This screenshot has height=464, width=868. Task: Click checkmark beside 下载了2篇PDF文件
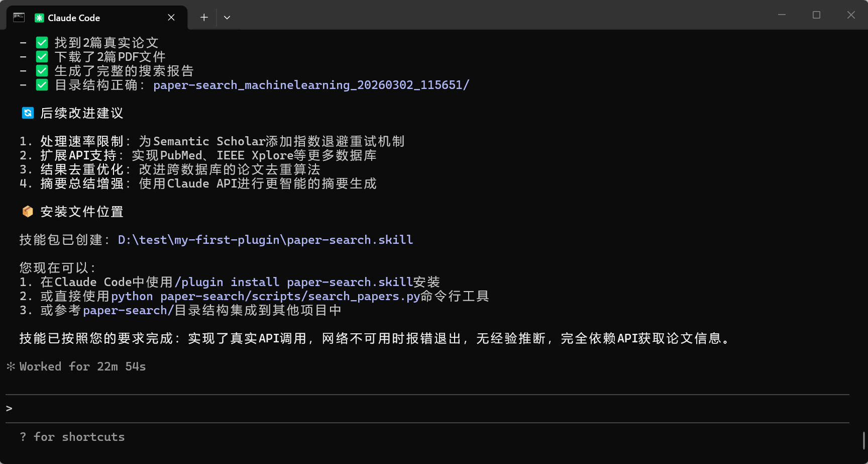(x=42, y=57)
